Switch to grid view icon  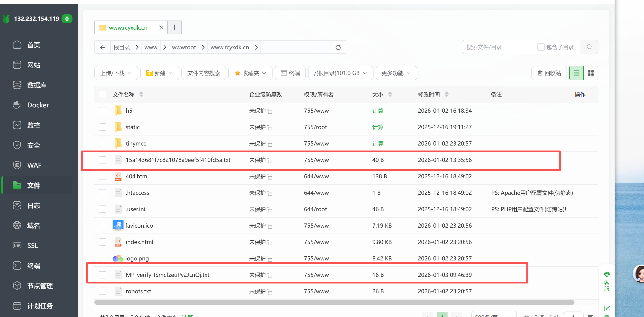(591, 73)
